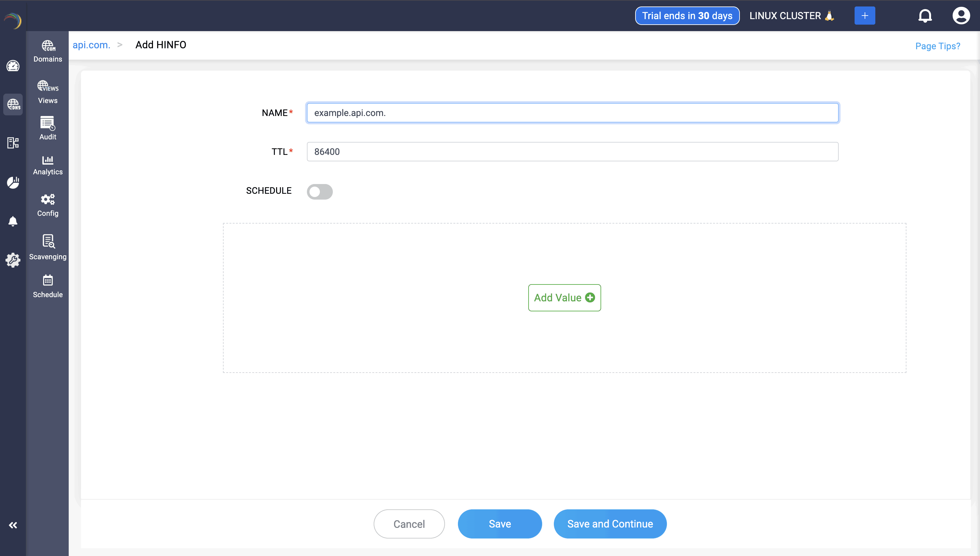This screenshot has height=556, width=980.
Task: Toggle the SCHEDULE switch on
Action: coord(320,192)
